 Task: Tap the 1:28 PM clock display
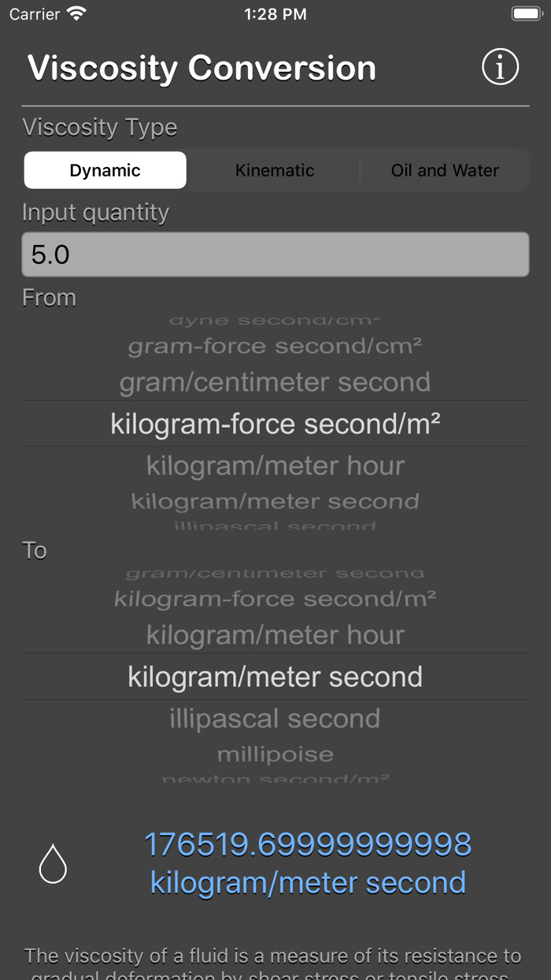coord(275,13)
